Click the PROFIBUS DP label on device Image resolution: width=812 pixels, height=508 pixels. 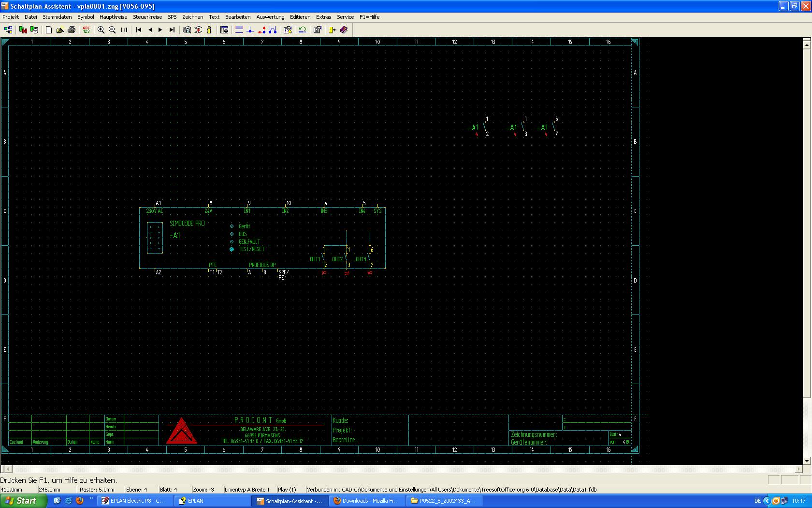262,265
